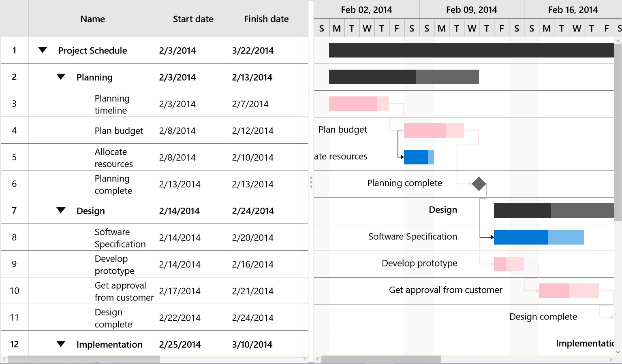Select the Feb 09, 2014 week header

[x=472, y=9]
